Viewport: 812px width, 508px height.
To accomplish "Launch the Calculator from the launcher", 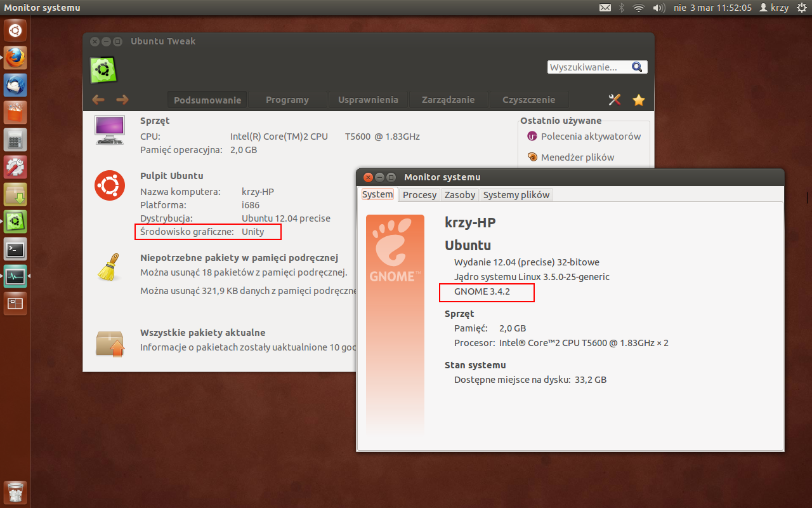I will 15,140.
